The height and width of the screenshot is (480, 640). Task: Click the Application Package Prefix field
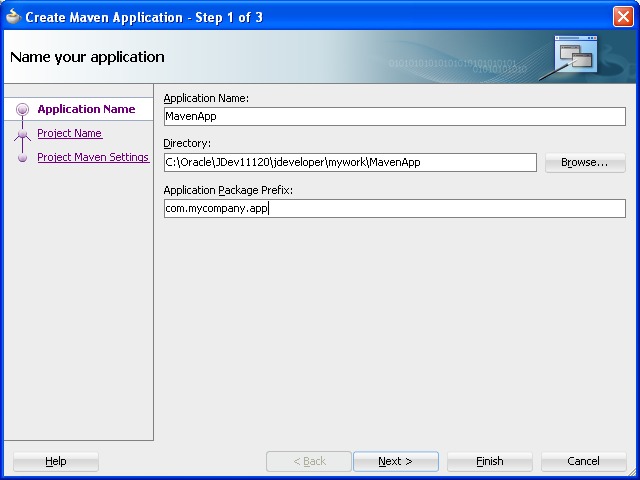394,209
